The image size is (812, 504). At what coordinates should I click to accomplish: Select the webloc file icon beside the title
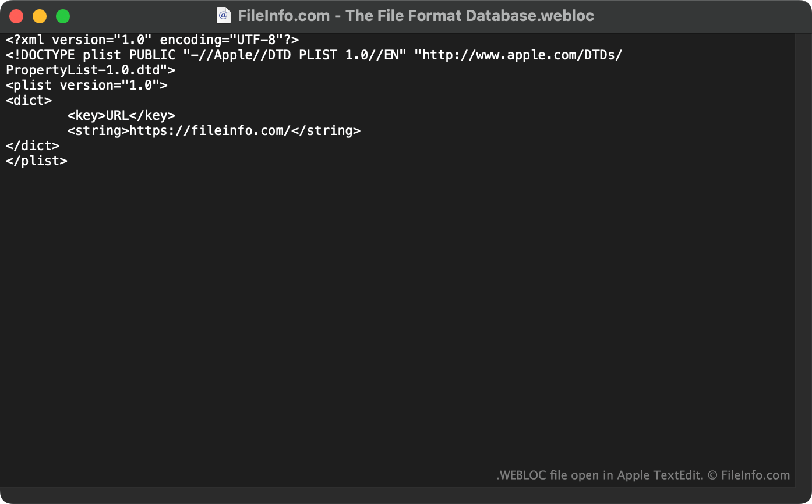point(224,15)
